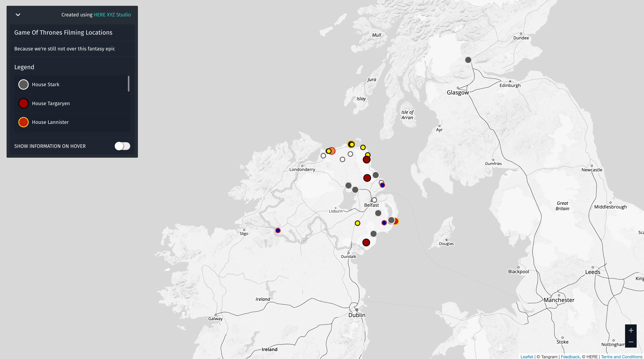This screenshot has width=644, height=359.
Task: Zoom out the map with minus button
Action: [631, 342]
